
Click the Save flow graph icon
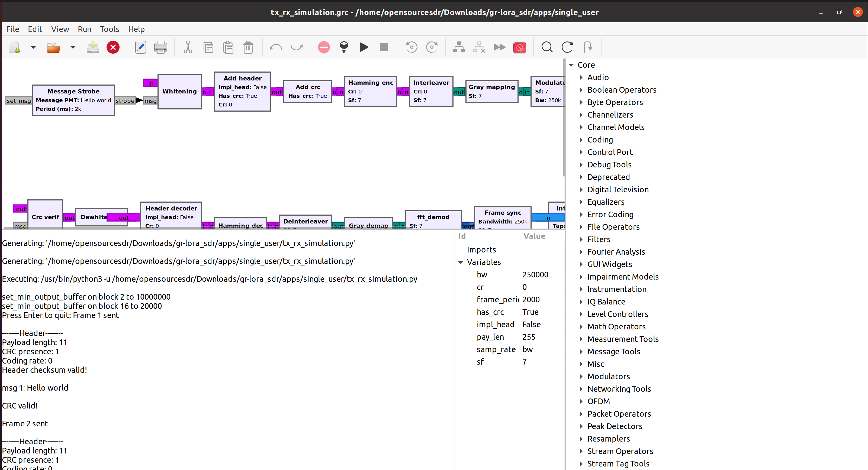coord(93,47)
